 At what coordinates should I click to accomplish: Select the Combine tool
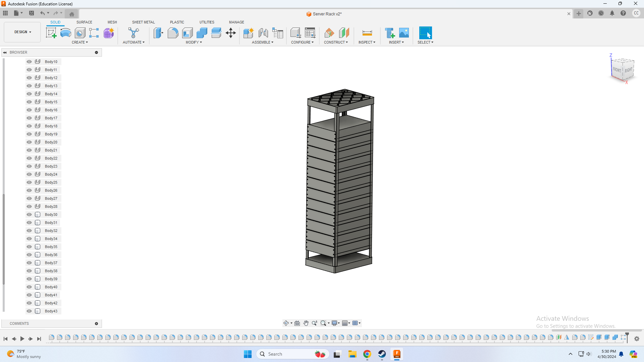click(202, 33)
